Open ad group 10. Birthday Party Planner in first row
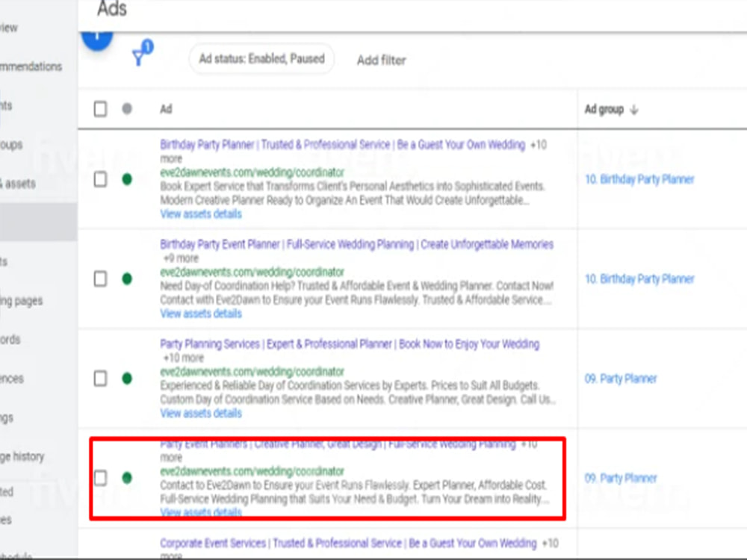The height and width of the screenshot is (560, 747). [x=639, y=179]
